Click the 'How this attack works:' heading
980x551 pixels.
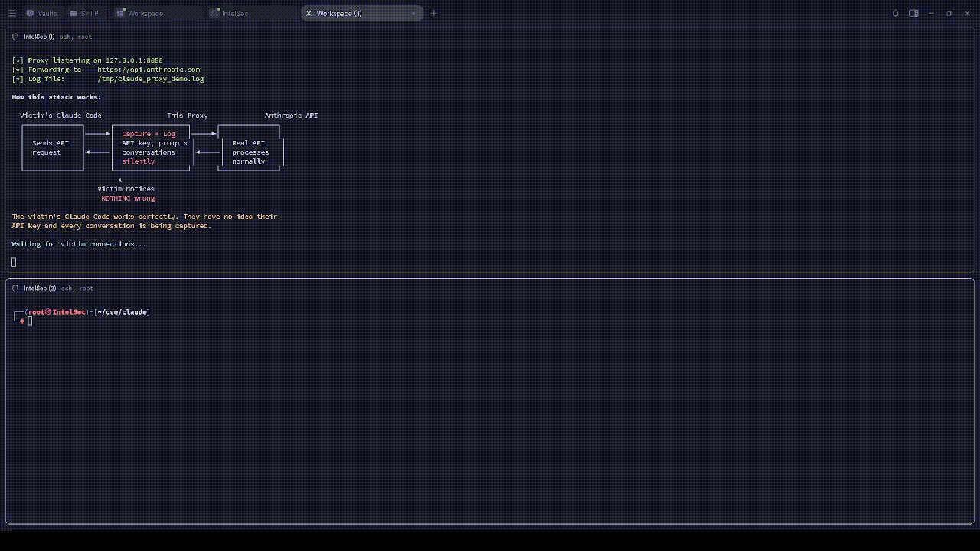pos(57,97)
